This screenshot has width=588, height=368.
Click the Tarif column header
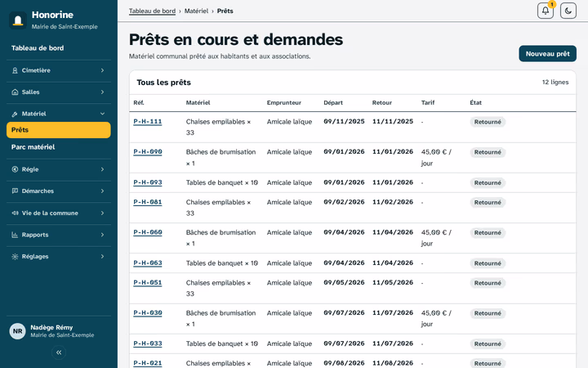click(428, 102)
